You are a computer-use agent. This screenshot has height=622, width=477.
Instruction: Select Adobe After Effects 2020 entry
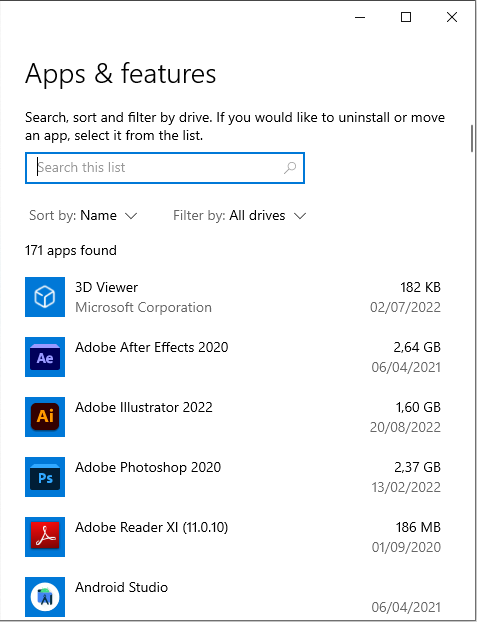[233, 357]
